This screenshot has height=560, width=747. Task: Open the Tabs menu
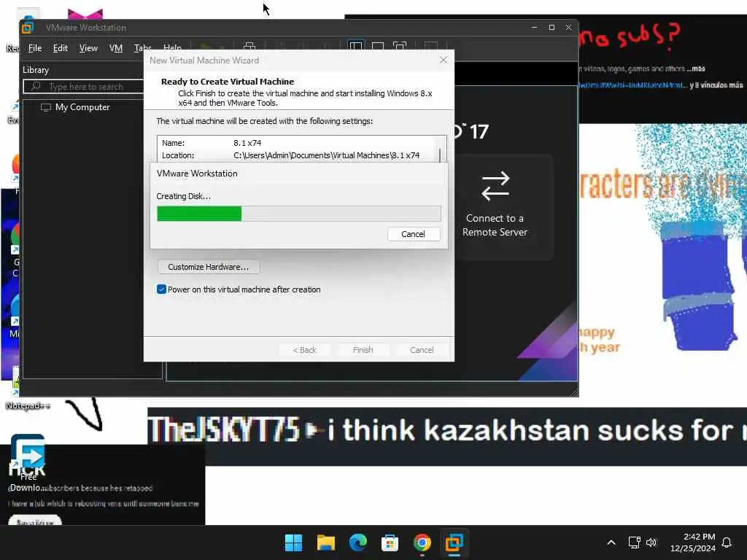[142, 47]
